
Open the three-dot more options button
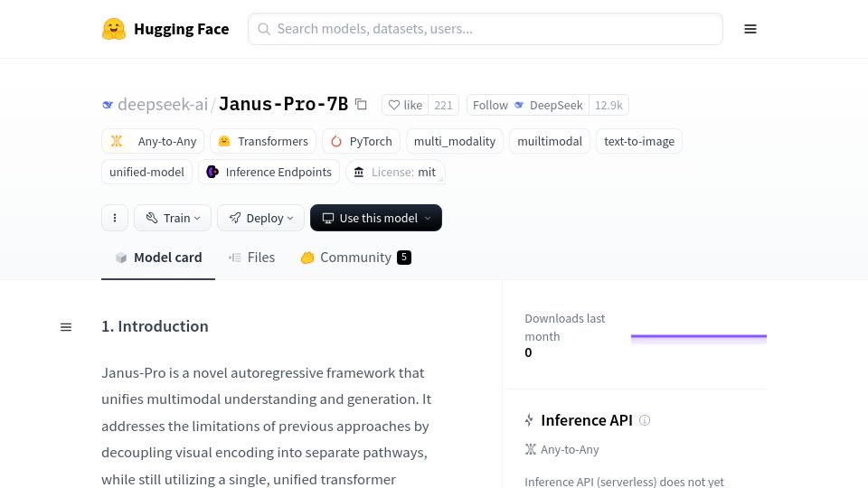click(115, 218)
